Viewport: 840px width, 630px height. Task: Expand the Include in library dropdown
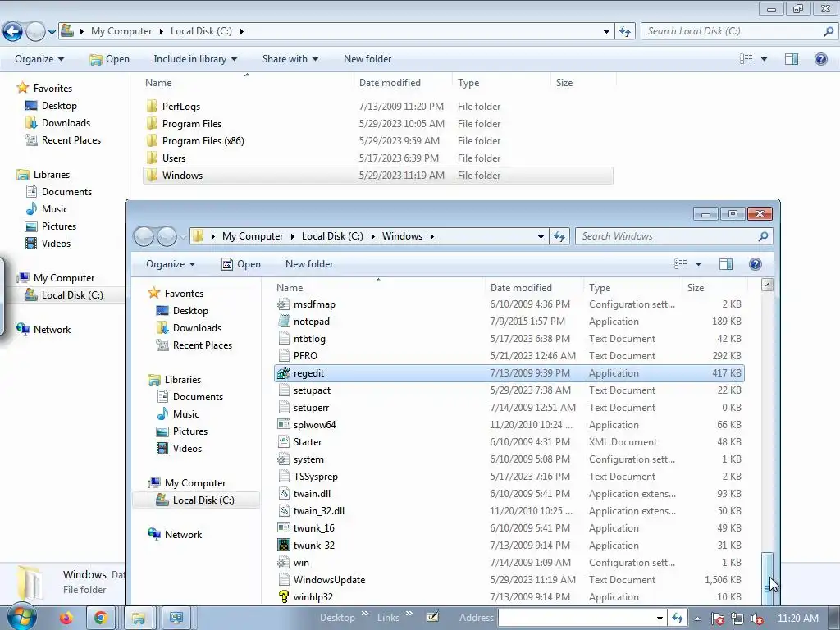pos(195,59)
